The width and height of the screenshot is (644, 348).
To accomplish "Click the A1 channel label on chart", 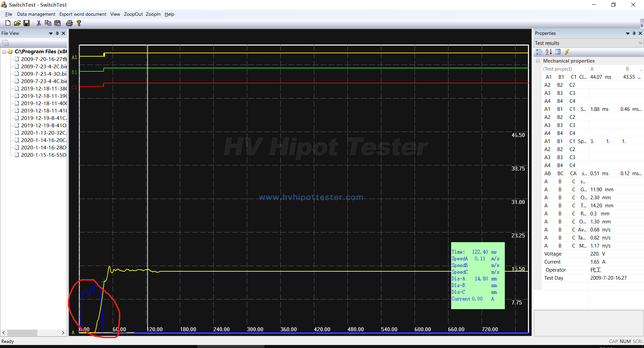I will (74, 57).
